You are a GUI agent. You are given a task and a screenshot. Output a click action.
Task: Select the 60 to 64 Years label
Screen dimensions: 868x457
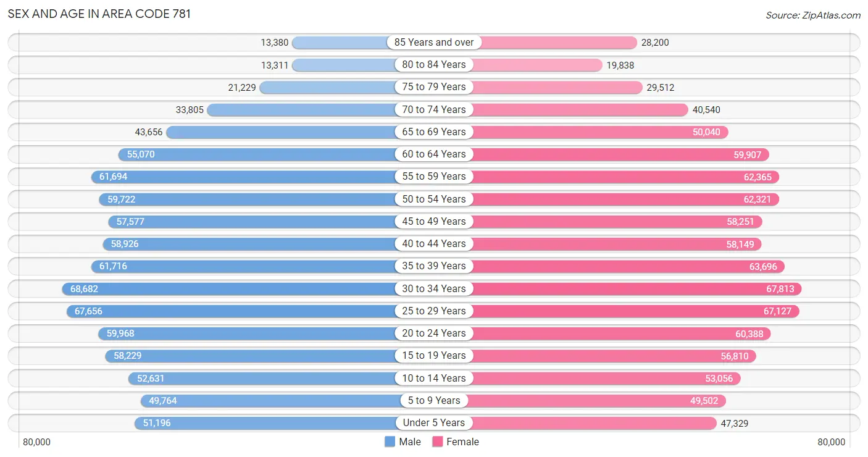pyautogui.click(x=434, y=154)
